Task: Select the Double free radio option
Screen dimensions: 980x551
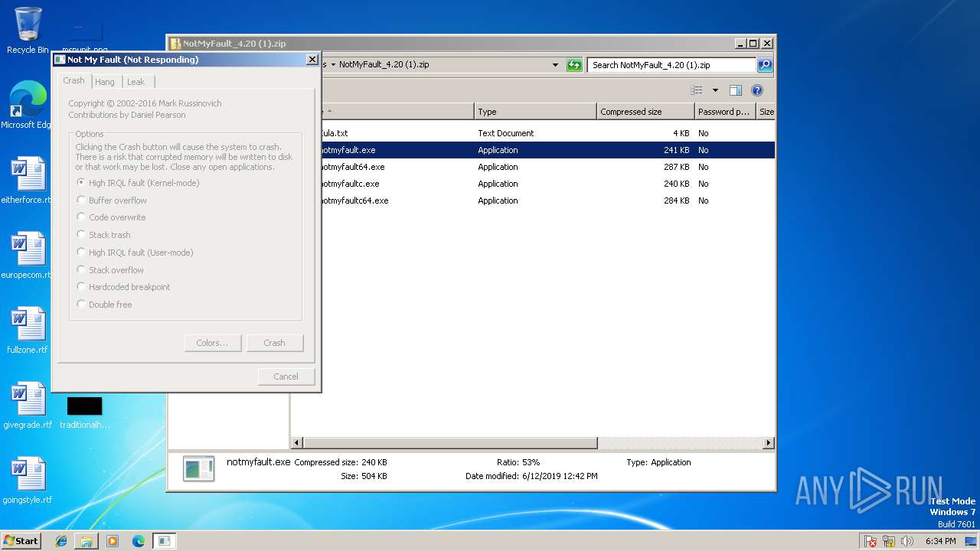Action: point(104,305)
